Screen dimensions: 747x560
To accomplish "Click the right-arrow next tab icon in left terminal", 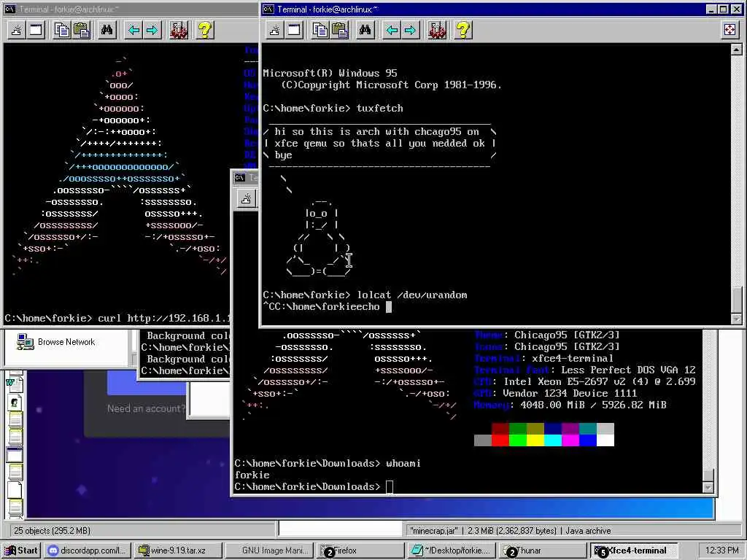I will [x=152, y=31].
